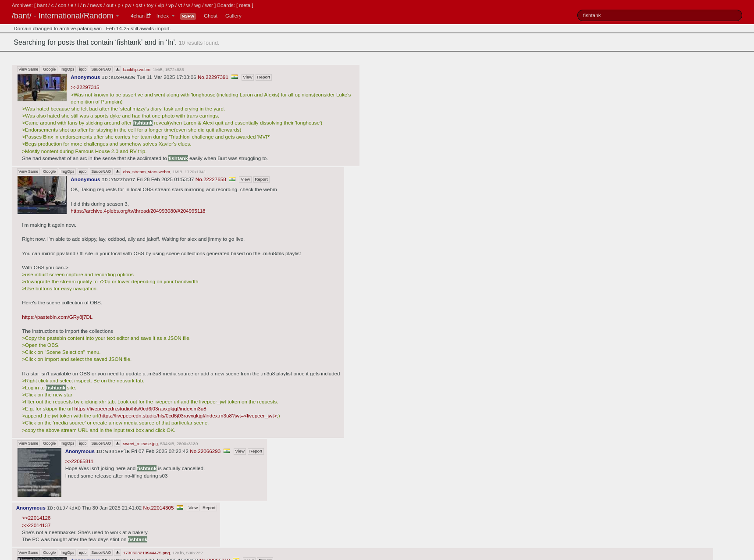Open post number No.22014305 link
754x560 pixels.
158,508
